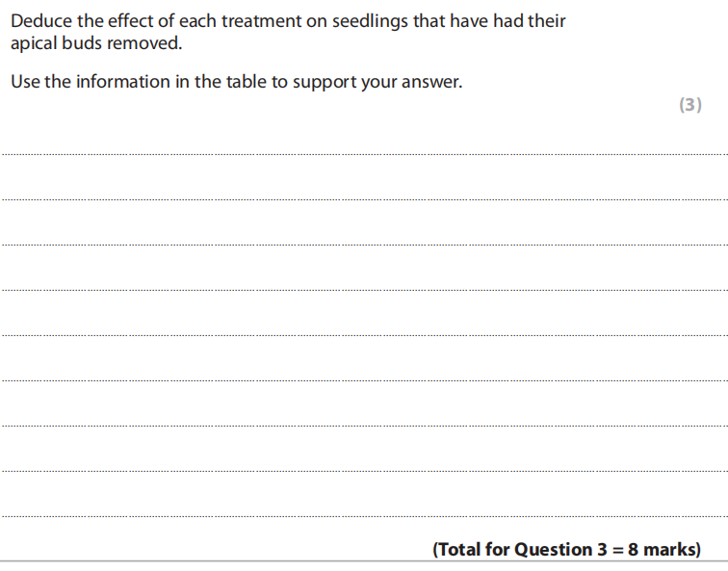
Task: Place cursor on fifth dotted answer line
Action: click(x=364, y=335)
